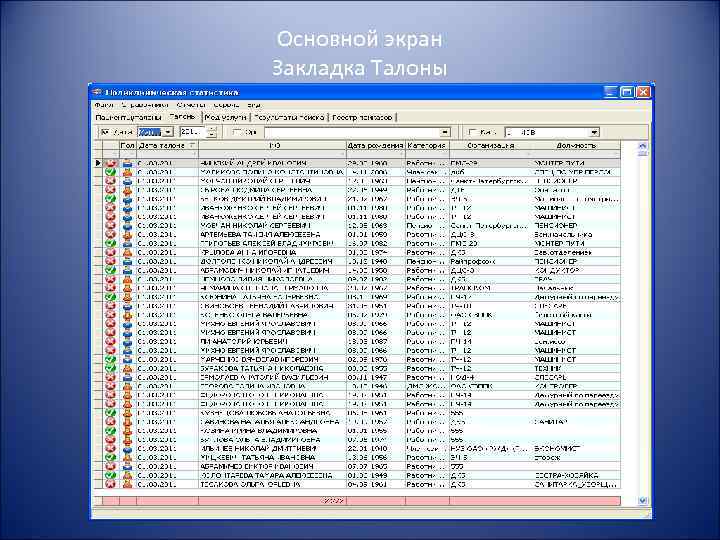Click gender icon in ИЛЬИЧЕВ НИКОЛАЙ row

127,449
